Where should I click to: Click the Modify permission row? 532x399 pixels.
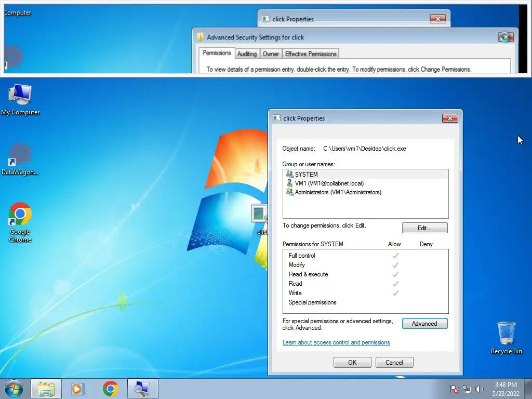tap(365, 265)
